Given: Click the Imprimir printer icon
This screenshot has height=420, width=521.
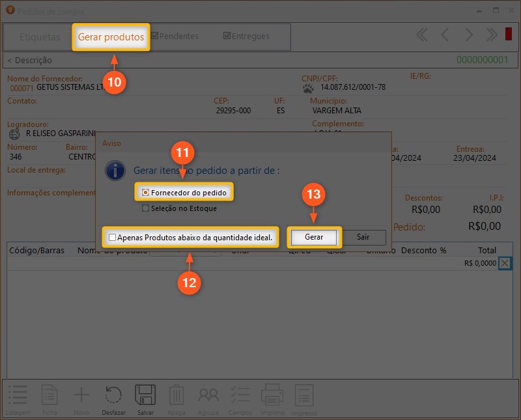Looking at the screenshot, I should pyautogui.click(x=272, y=396).
